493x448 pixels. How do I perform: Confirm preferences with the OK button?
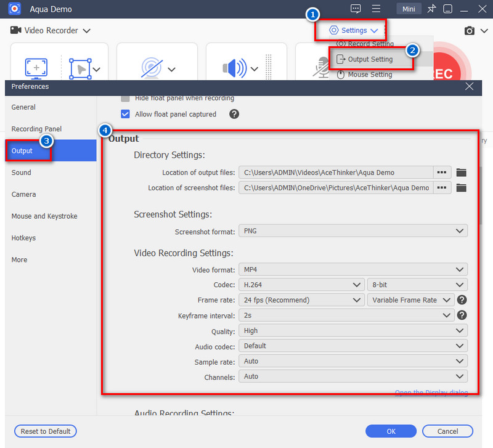(x=391, y=431)
